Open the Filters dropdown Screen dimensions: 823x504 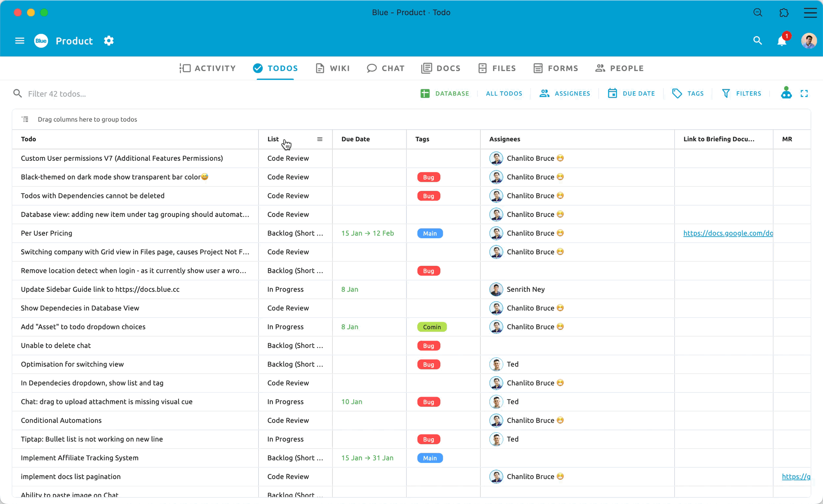(742, 94)
